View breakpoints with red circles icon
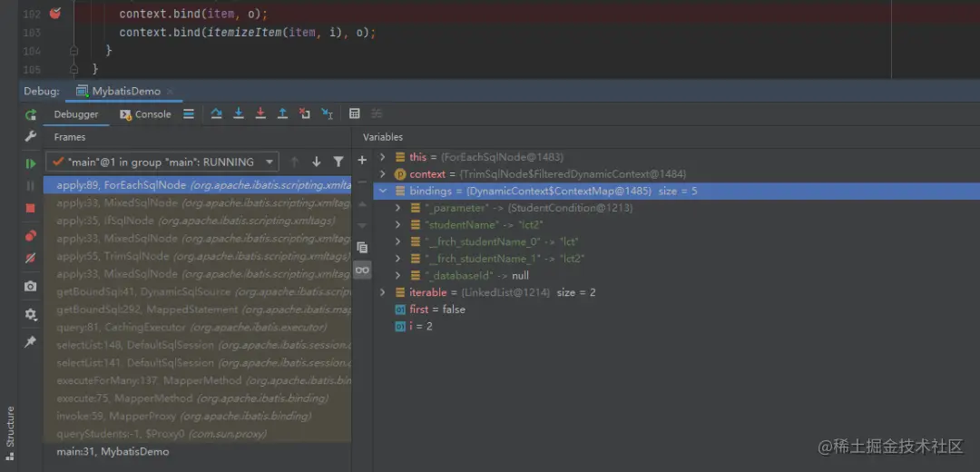This screenshot has height=472, width=980. click(x=31, y=236)
